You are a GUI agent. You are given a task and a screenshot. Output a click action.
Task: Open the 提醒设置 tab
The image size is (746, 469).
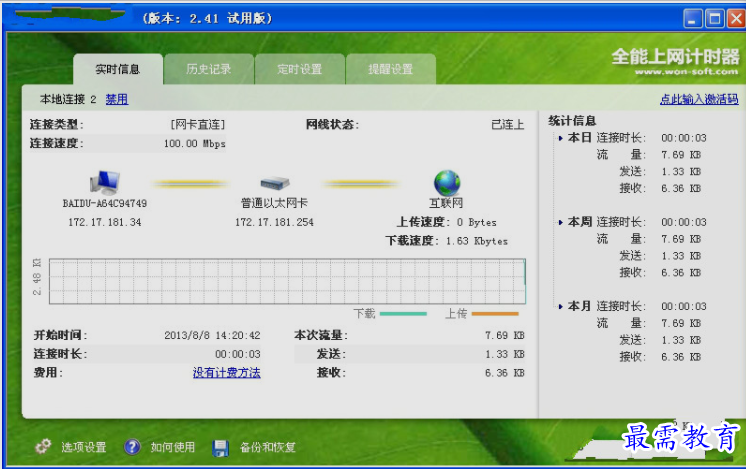click(391, 69)
